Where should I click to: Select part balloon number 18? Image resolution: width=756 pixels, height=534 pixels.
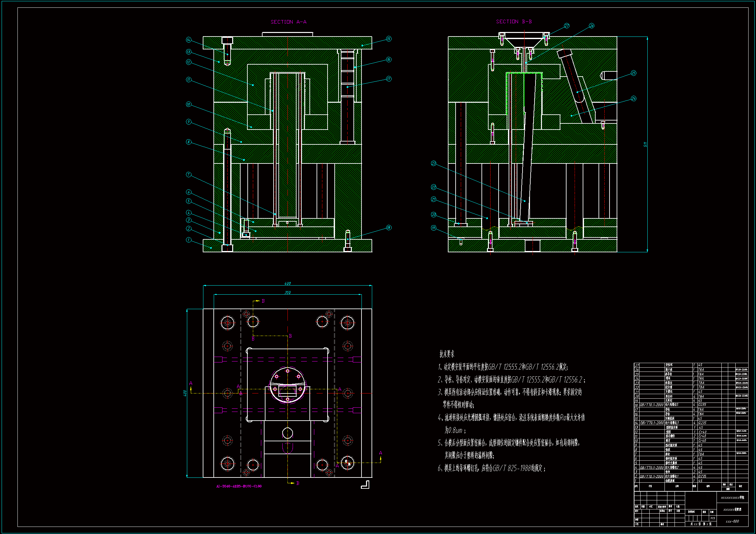pos(389,228)
